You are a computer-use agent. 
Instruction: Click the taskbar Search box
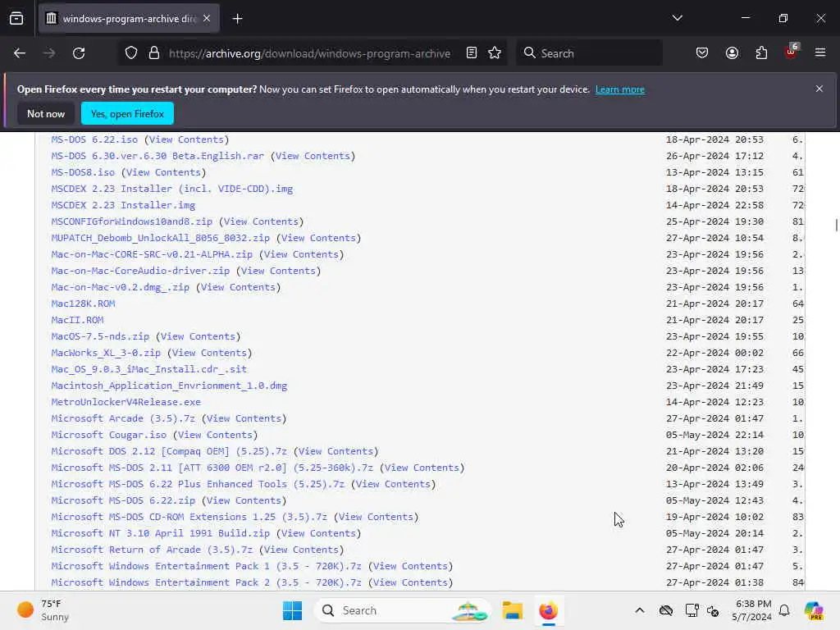pos(402,610)
